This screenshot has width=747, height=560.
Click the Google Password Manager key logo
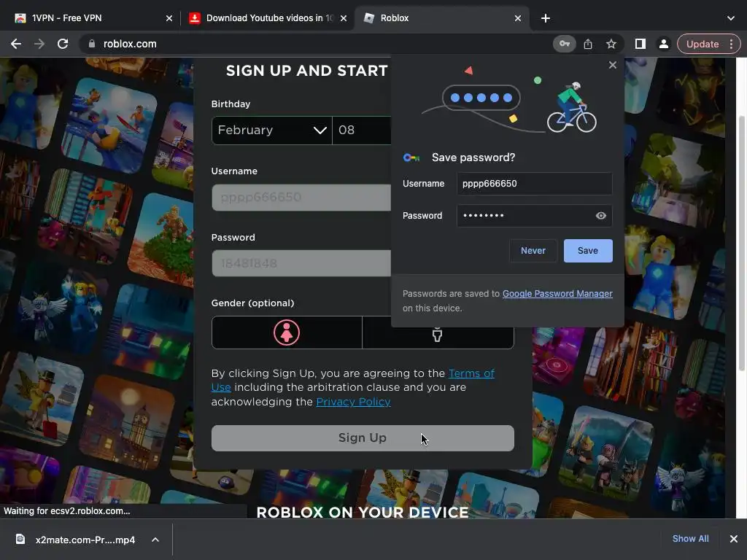(x=411, y=157)
